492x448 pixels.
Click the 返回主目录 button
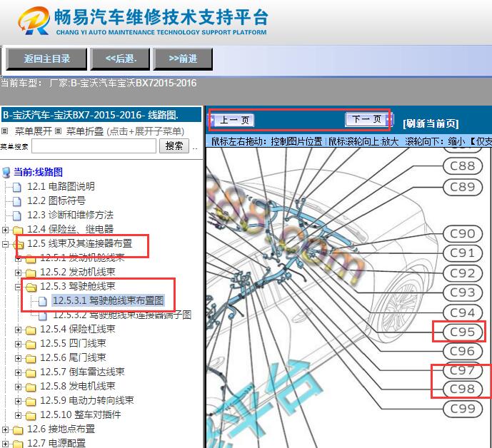point(46,58)
